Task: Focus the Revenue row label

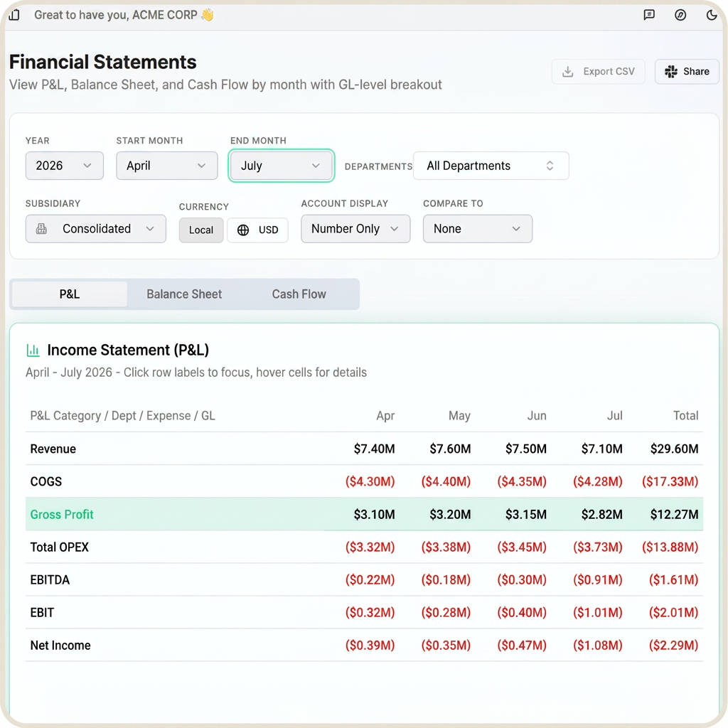Action: [53, 449]
